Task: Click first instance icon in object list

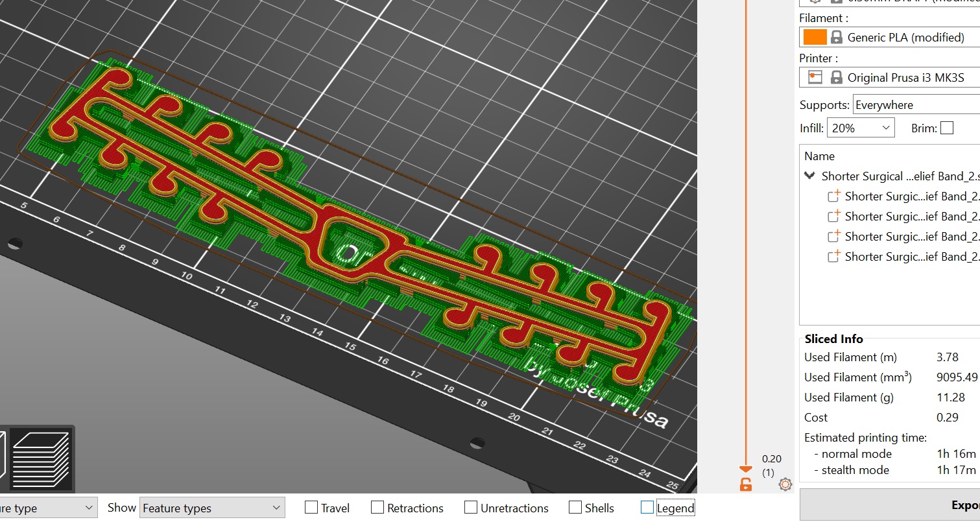Action: [x=834, y=196]
